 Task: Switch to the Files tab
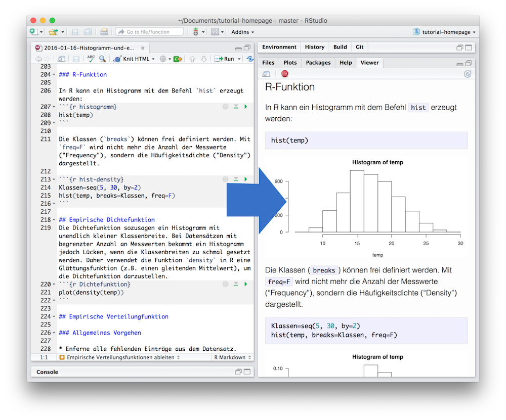268,63
